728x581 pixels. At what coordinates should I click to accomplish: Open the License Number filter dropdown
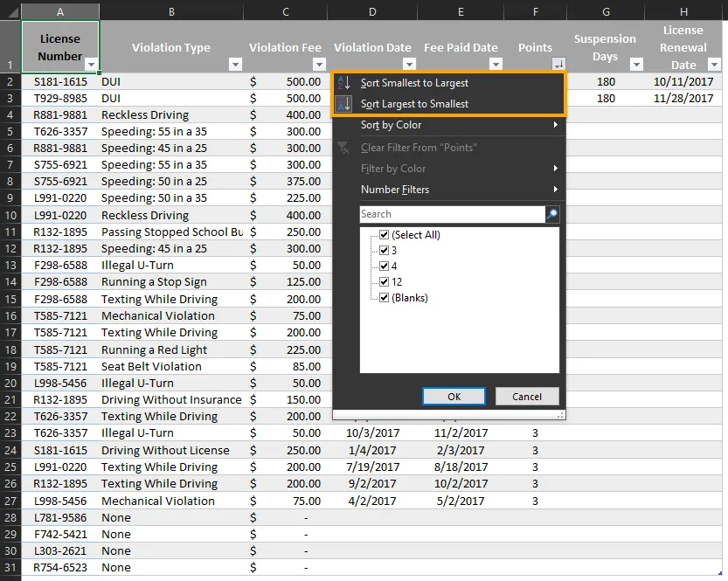pyautogui.click(x=92, y=64)
